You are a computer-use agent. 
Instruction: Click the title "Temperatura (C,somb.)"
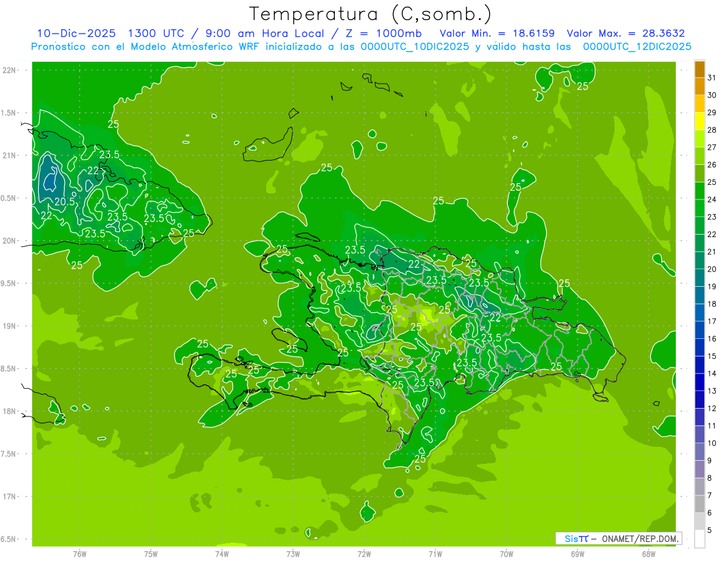click(370, 14)
